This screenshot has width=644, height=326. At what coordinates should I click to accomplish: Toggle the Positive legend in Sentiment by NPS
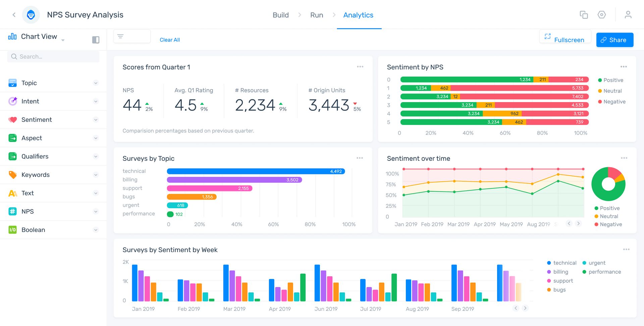click(610, 80)
